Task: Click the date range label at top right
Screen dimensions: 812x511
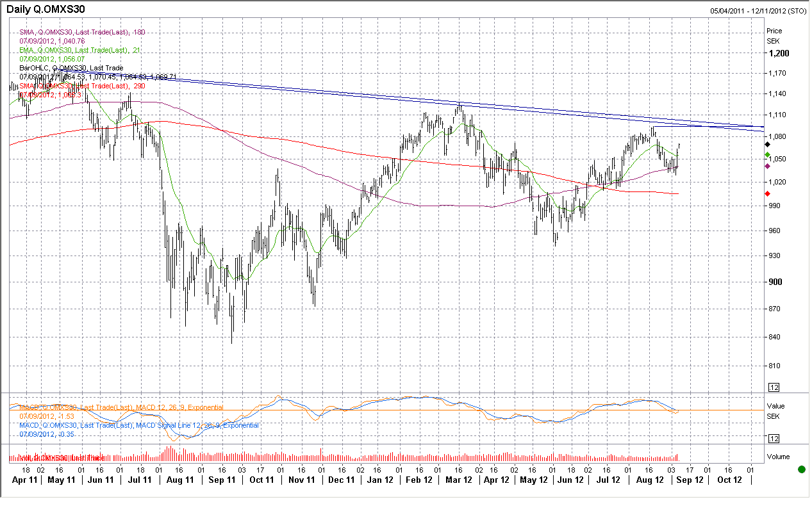Action: [x=758, y=11]
